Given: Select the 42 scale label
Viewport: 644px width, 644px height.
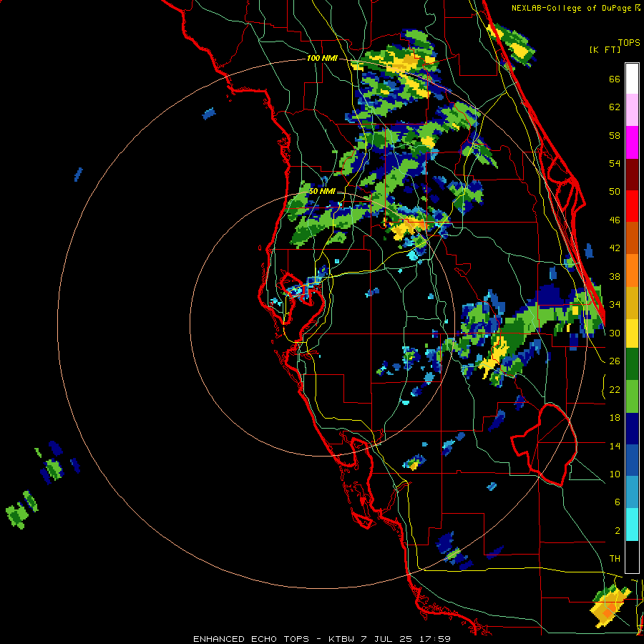Looking at the screenshot, I should click(615, 248).
